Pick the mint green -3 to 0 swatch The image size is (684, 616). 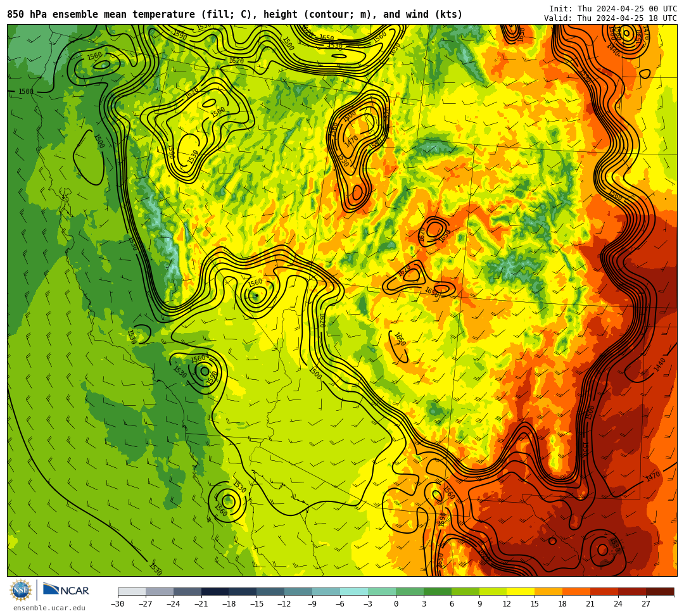[x=382, y=591]
